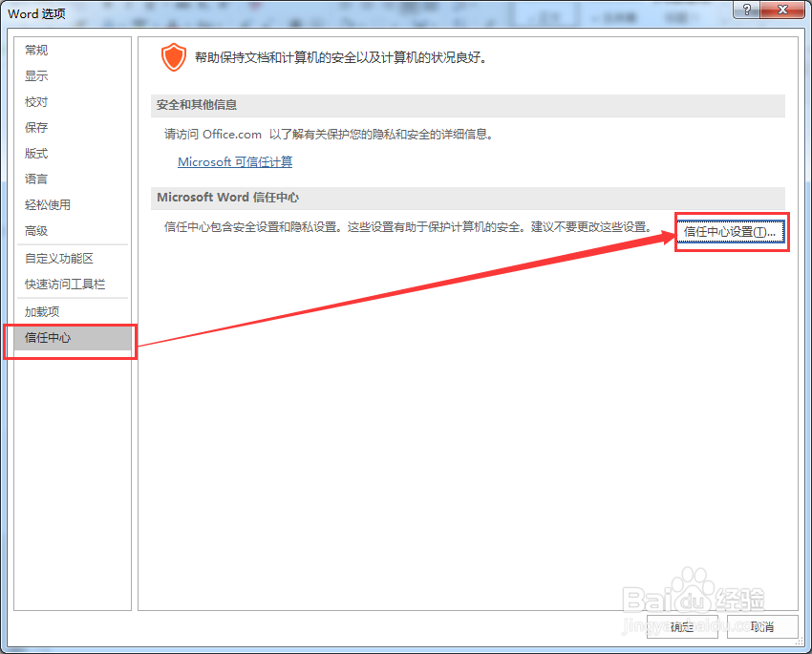Click the 安全和其他信息 section header
The width and height of the screenshot is (812, 654).
coord(468,105)
